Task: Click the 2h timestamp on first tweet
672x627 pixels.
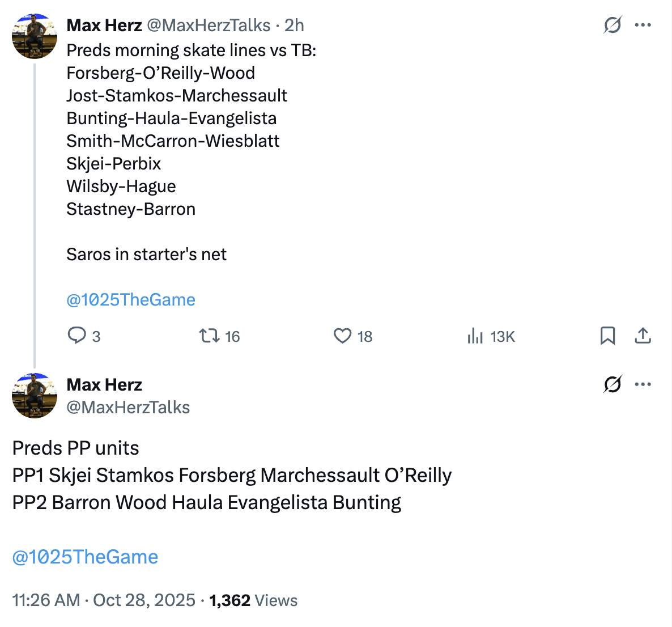Action: pyautogui.click(x=294, y=25)
